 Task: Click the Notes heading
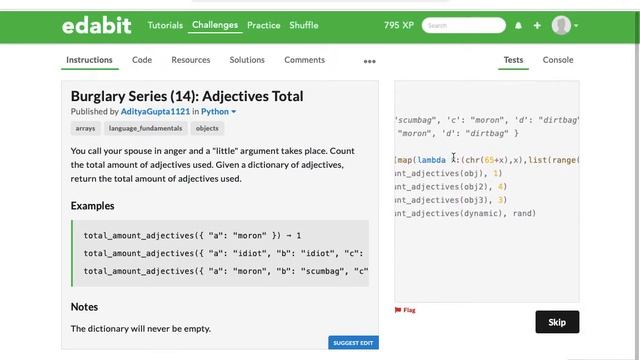pos(84,307)
